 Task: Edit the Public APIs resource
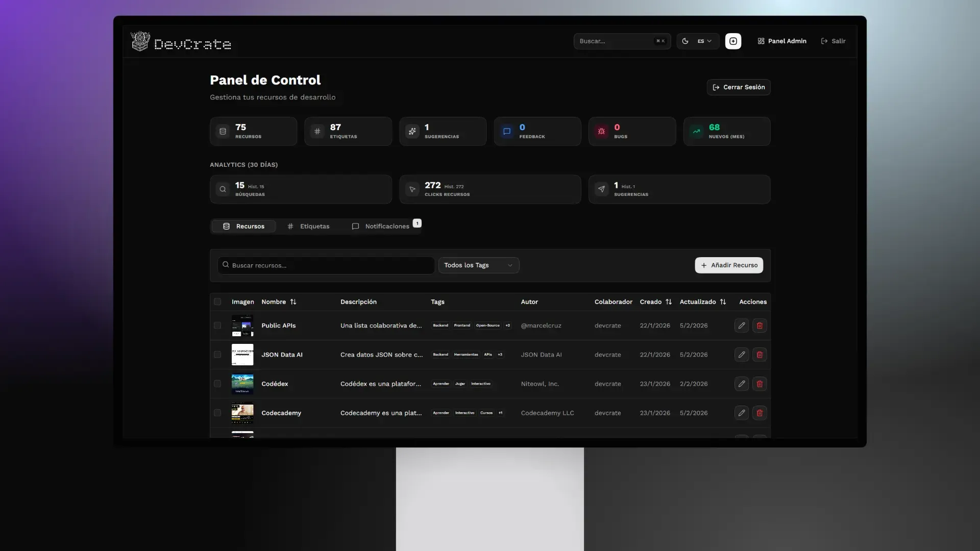[741, 325]
